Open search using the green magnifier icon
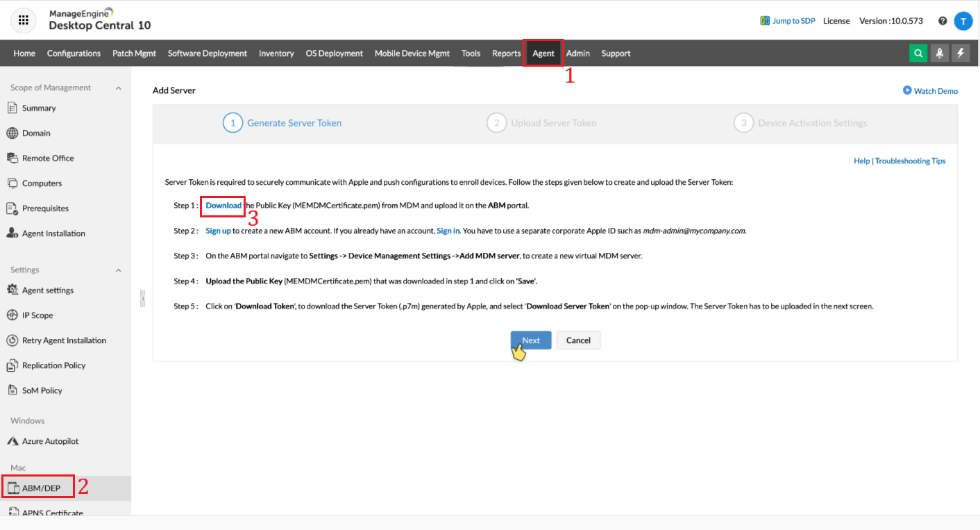Image resolution: width=980 pixels, height=530 pixels. [x=918, y=53]
